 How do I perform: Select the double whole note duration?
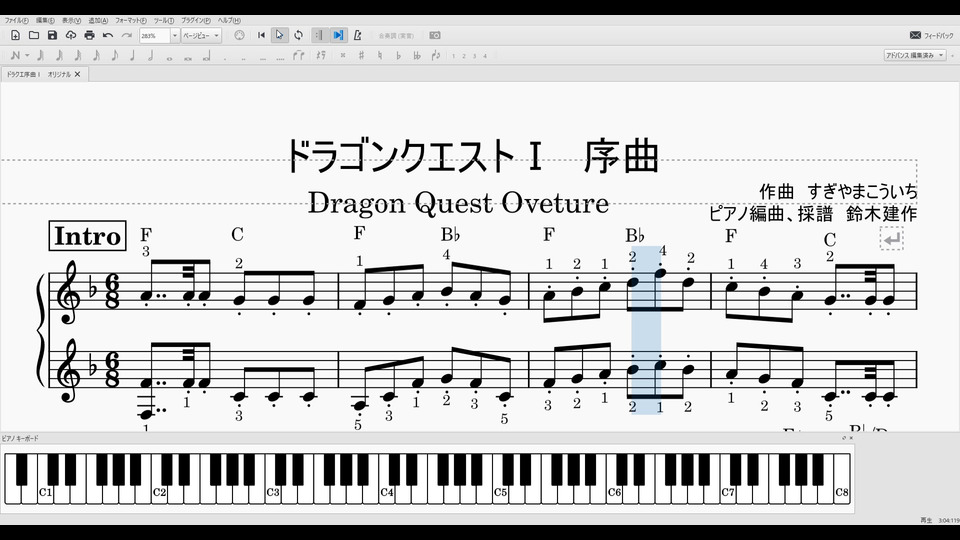click(x=188, y=58)
